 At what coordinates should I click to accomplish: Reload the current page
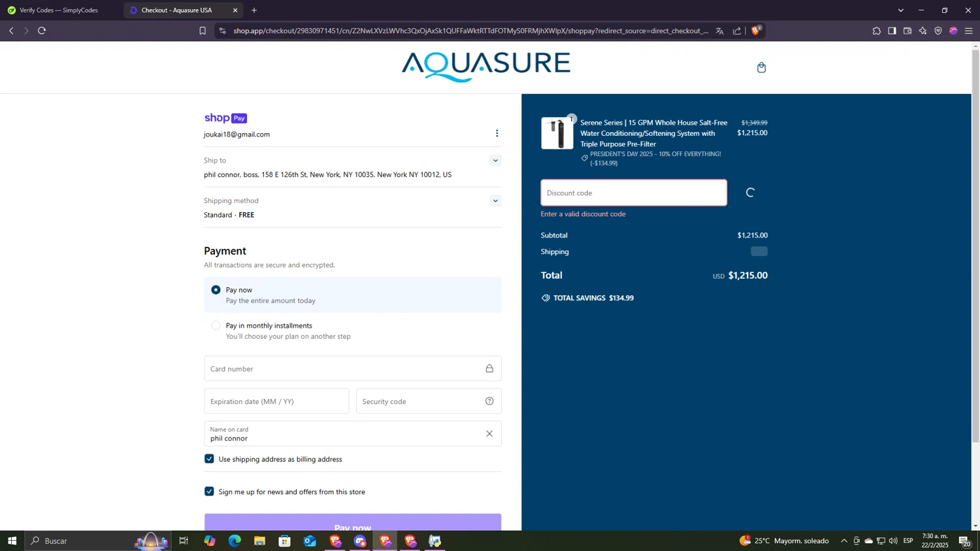click(42, 31)
